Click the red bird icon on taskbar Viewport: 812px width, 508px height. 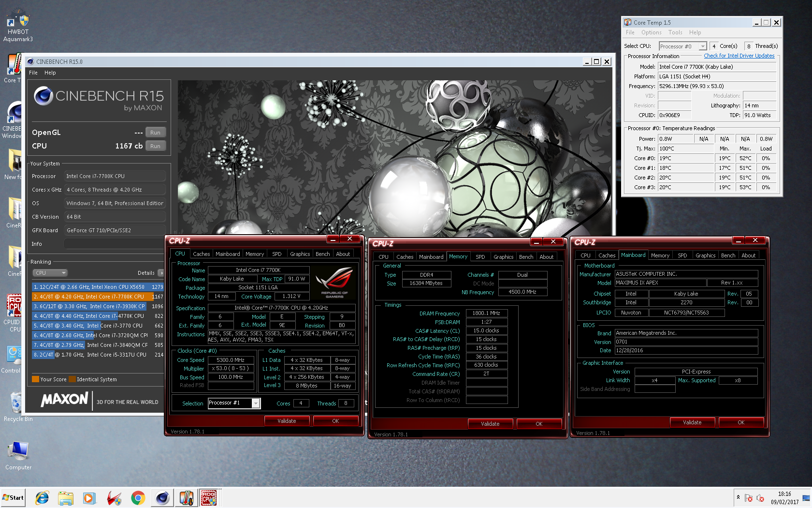pos(114,498)
